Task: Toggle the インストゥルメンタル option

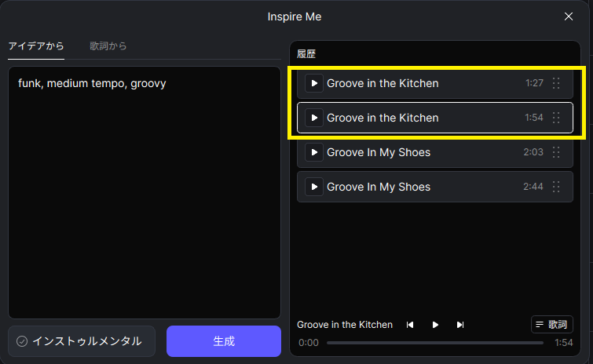Action: (x=79, y=341)
